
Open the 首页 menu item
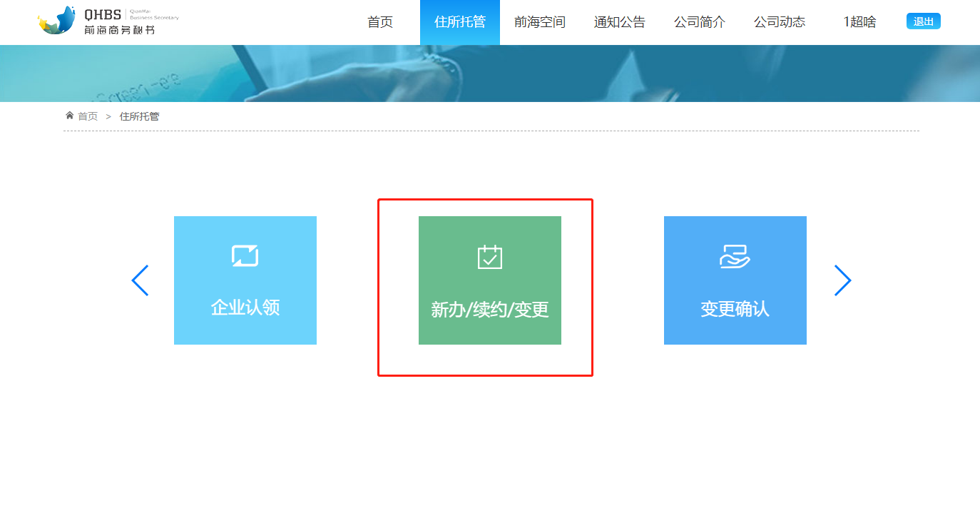pyautogui.click(x=379, y=22)
